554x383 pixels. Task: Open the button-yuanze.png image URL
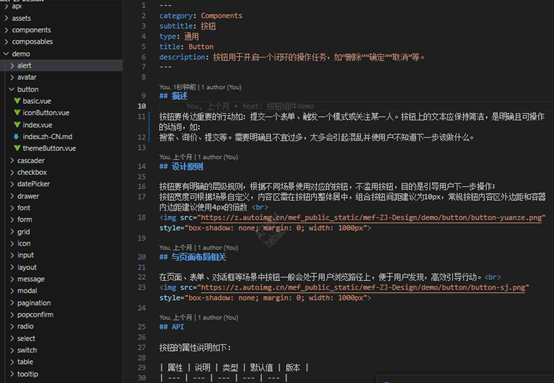click(x=371, y=218)
